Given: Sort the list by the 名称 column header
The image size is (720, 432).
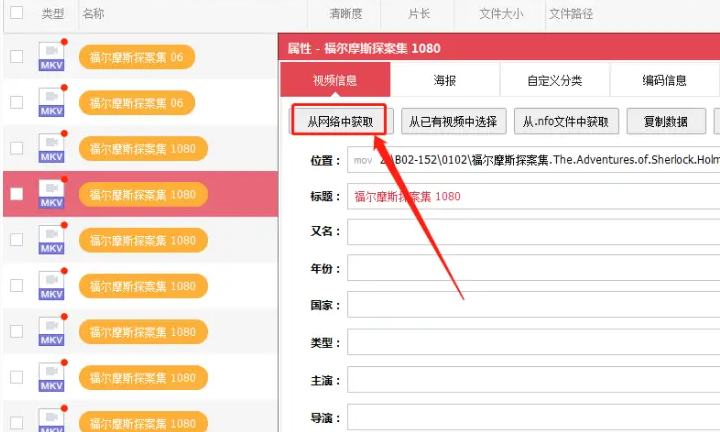Looking at the screenshot, I should click(x=93, y=14).
